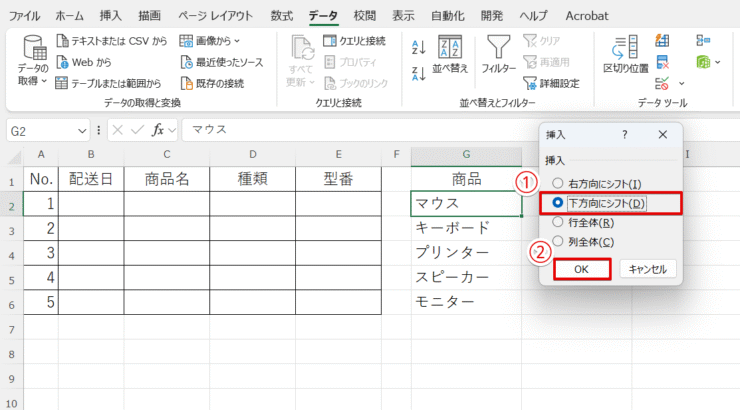
Task: Select row 7 header
Action: pos(12,329)
